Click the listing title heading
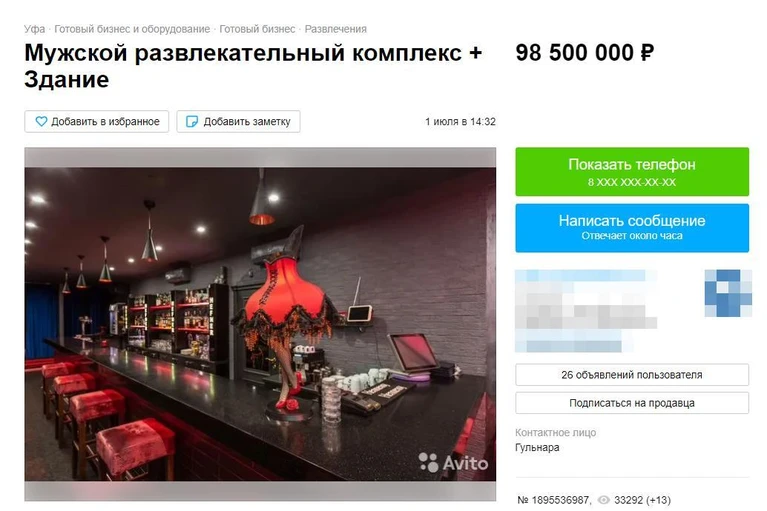 [x=253, y=66]
